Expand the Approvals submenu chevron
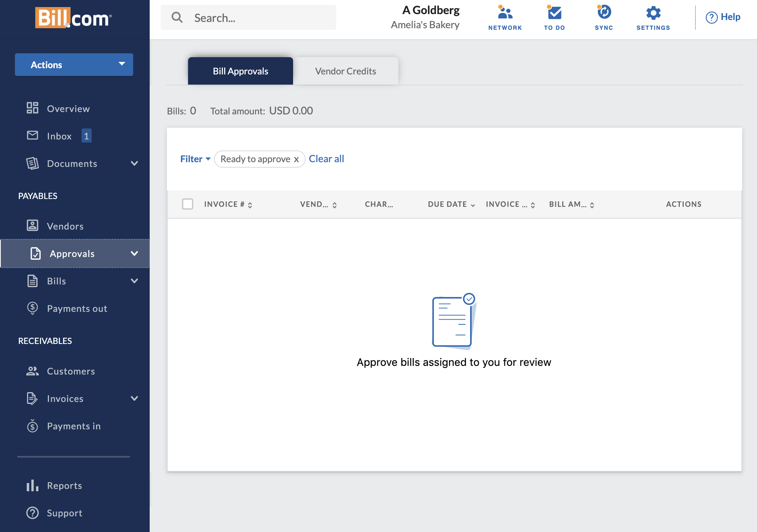This screenshot has height=532, width=757. [x=134, y=253]
